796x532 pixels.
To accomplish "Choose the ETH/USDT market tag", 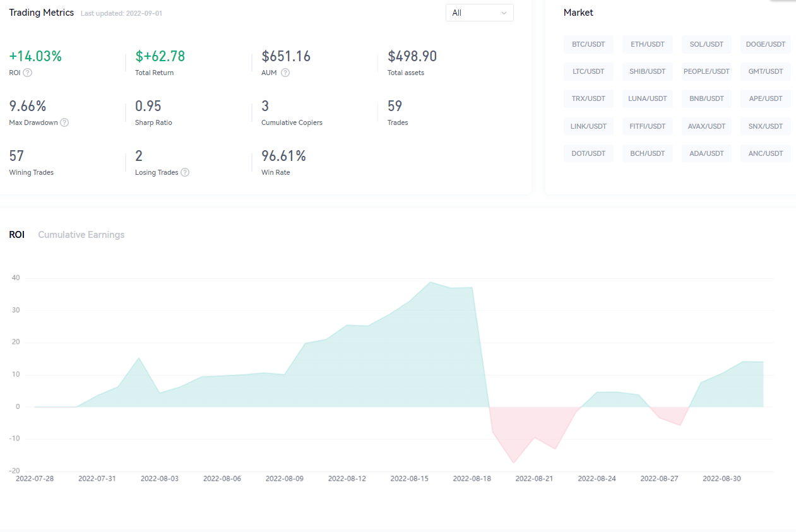I will (x=647, y=44).
